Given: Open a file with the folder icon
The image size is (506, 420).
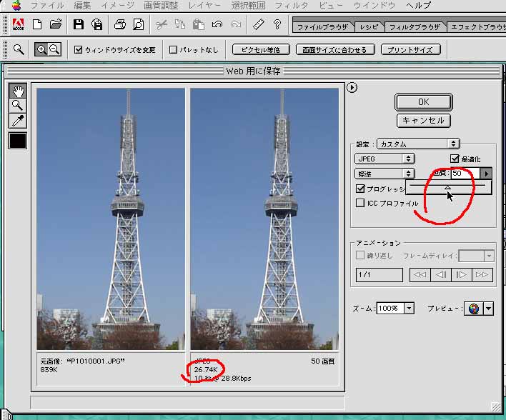Looking at the screenshot, I should click(x=56, y=25).
